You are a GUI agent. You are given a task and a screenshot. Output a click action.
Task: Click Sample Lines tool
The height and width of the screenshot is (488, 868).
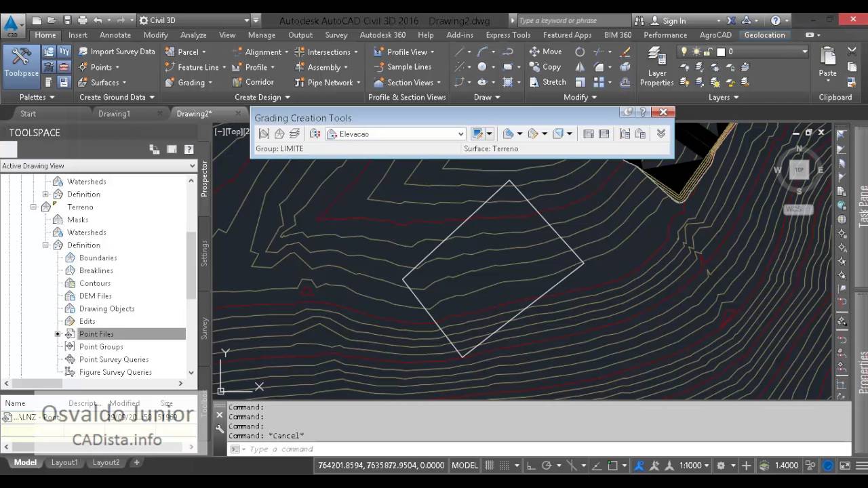402,66
